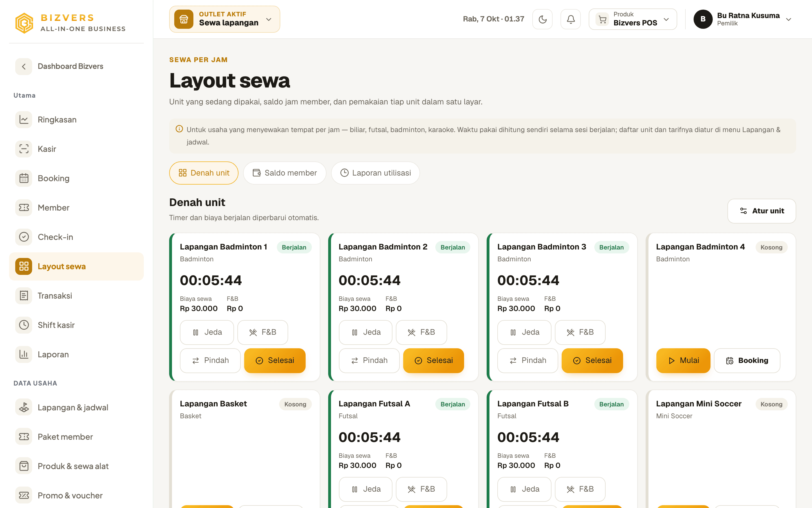812x508 pixels.
Task: Open Bu Ratna Kusuma account menu chevron
Action: click(x=789, y=19)
